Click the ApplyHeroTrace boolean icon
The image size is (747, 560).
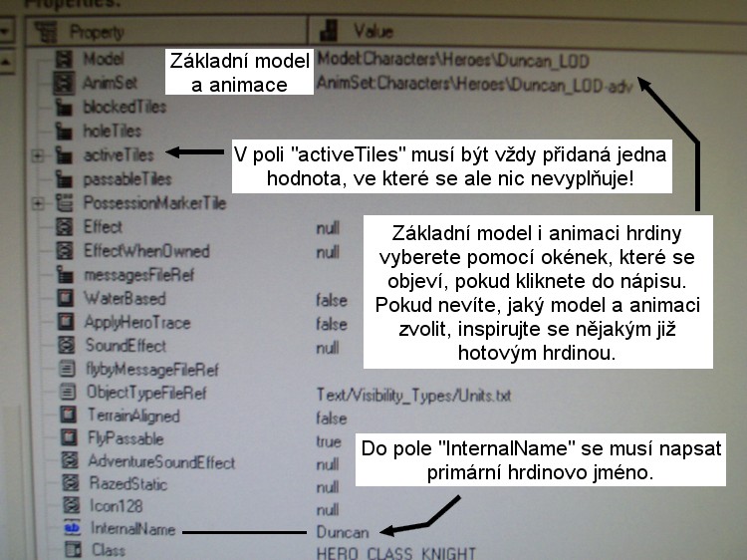point(66,322)
